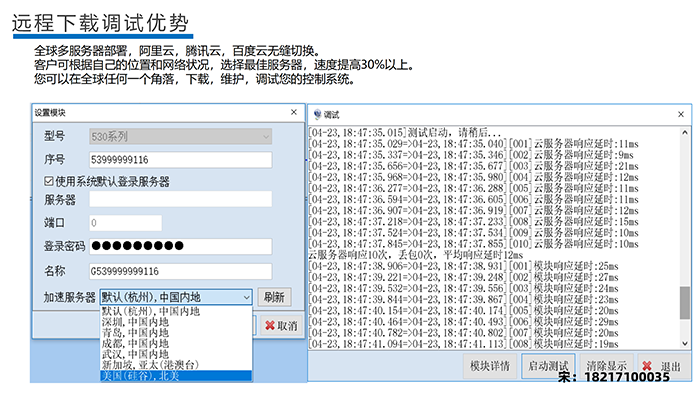Image resolution: width=700 pixels, height=394 pixels.
Task: Click the log scrollbar thumb
Action: (x=684, y=303)
